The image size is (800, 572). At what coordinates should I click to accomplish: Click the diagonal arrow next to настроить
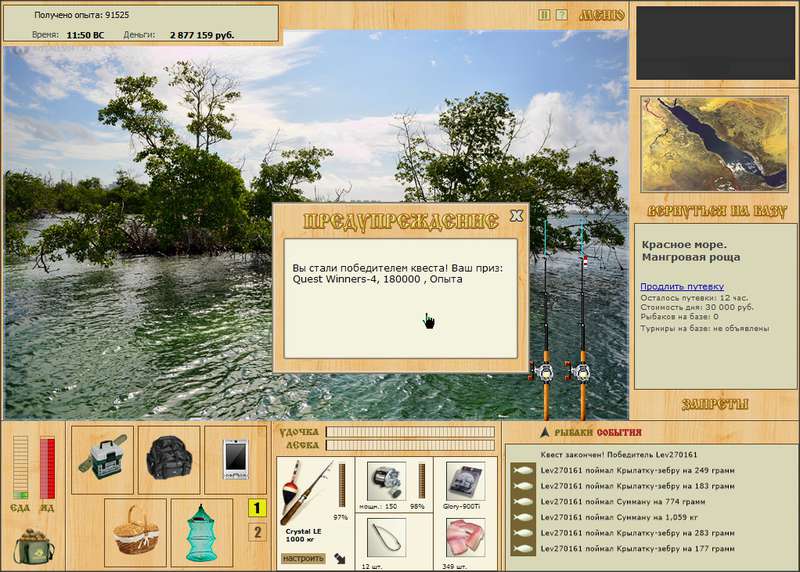tap(340, 558)
